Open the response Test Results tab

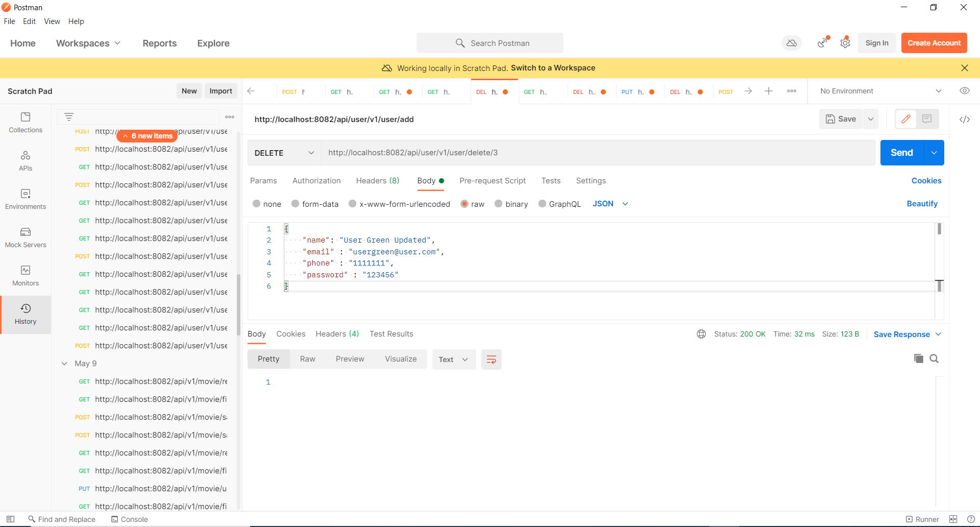(x=391, y=334)
